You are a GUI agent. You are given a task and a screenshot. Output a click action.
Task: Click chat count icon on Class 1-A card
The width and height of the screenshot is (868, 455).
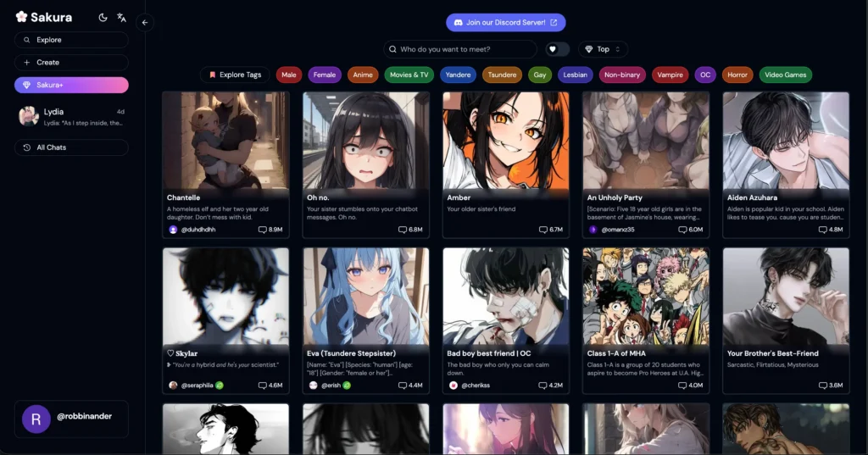pyautogui.click(x=682, y=386)
